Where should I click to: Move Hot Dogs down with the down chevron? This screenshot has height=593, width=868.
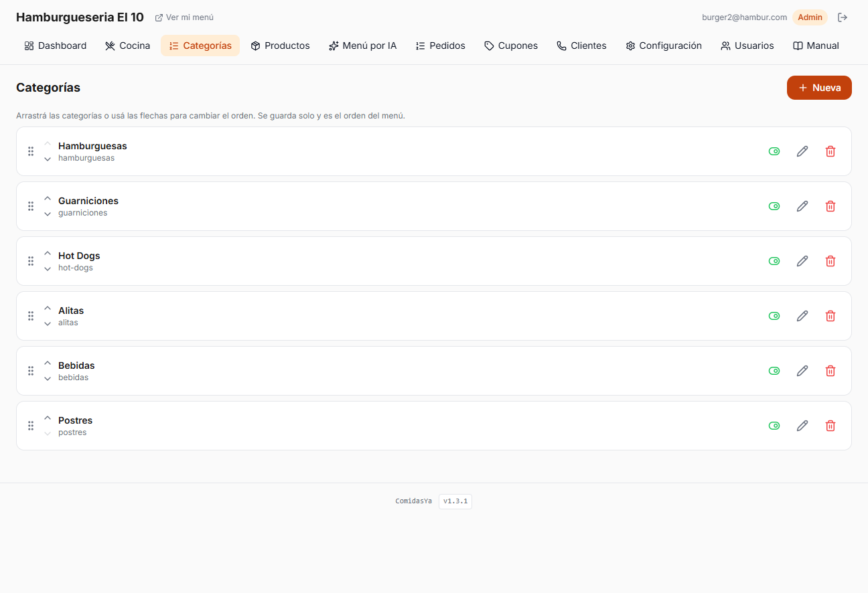(x=48, y=269)
